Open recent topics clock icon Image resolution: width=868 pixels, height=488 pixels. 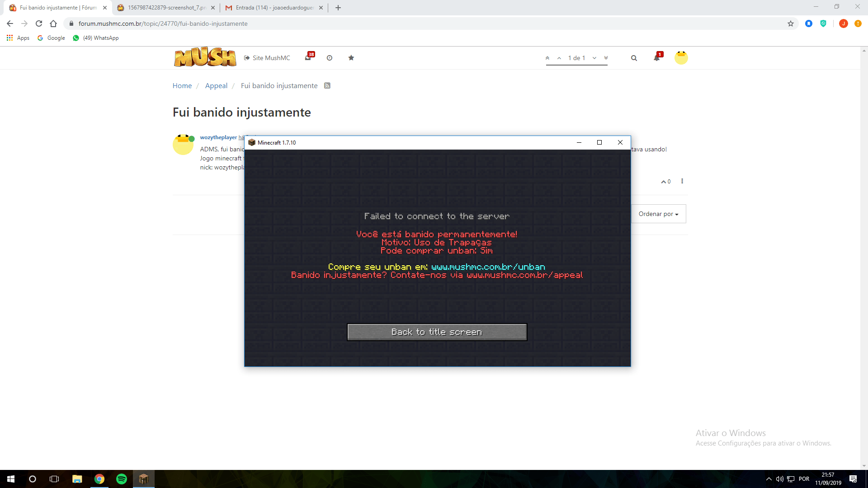coord(330,58)
